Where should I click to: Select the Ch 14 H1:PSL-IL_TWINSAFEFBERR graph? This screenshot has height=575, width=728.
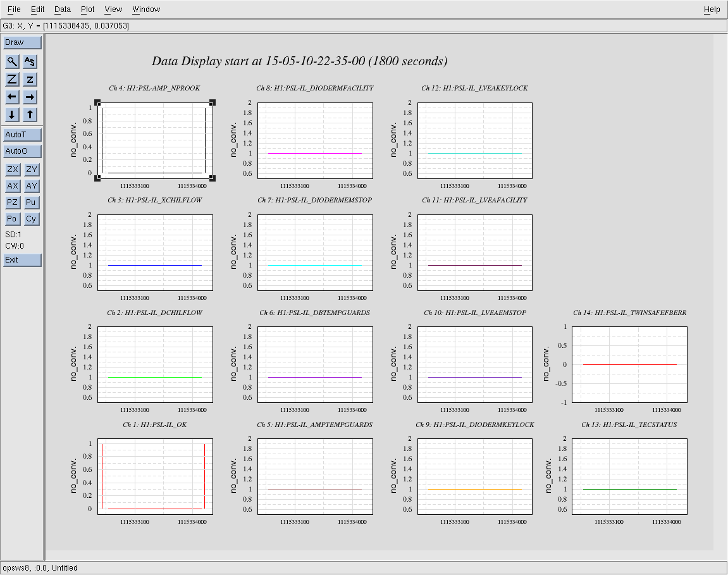point(629,364)
